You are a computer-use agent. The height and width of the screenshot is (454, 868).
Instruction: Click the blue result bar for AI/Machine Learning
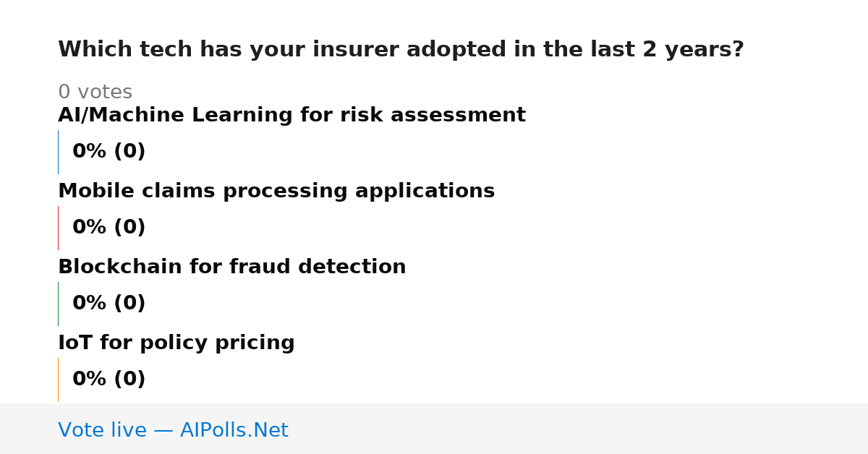[59, 152]
